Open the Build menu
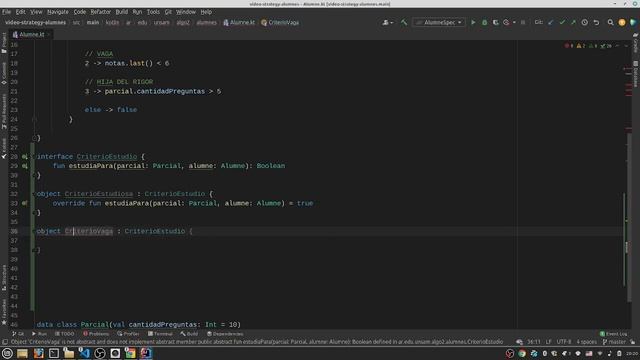Screen dimensions: 640x360 (122, 12)
